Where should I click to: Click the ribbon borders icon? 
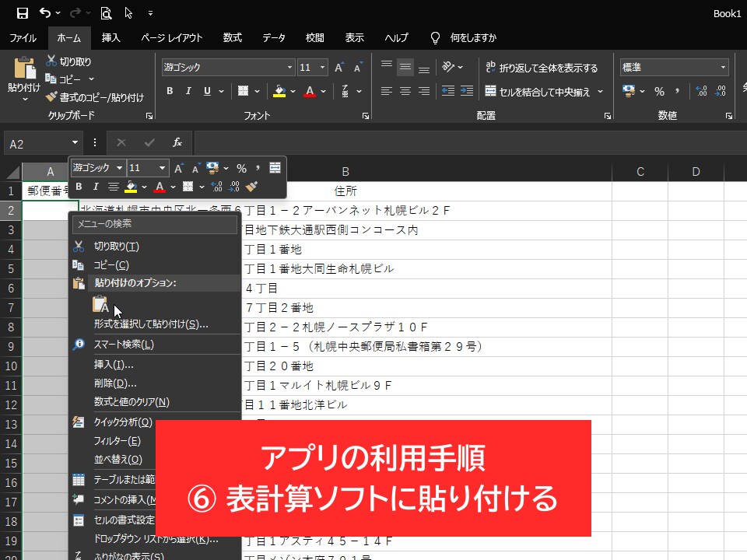pyautogui.click(x=243, y=90)
